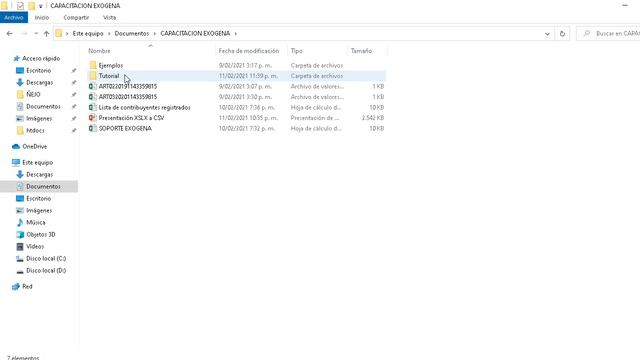
Task: Select SOPORTE EXOGENA Excel file icon
Action: (93, 128)
